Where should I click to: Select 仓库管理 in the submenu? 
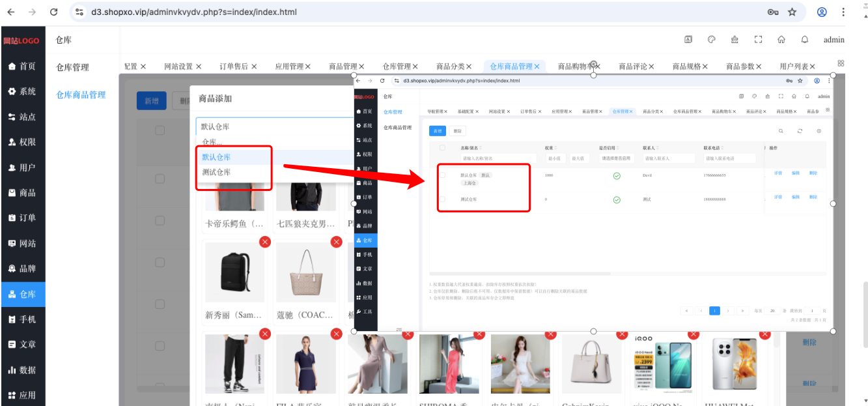click(72, 67)
